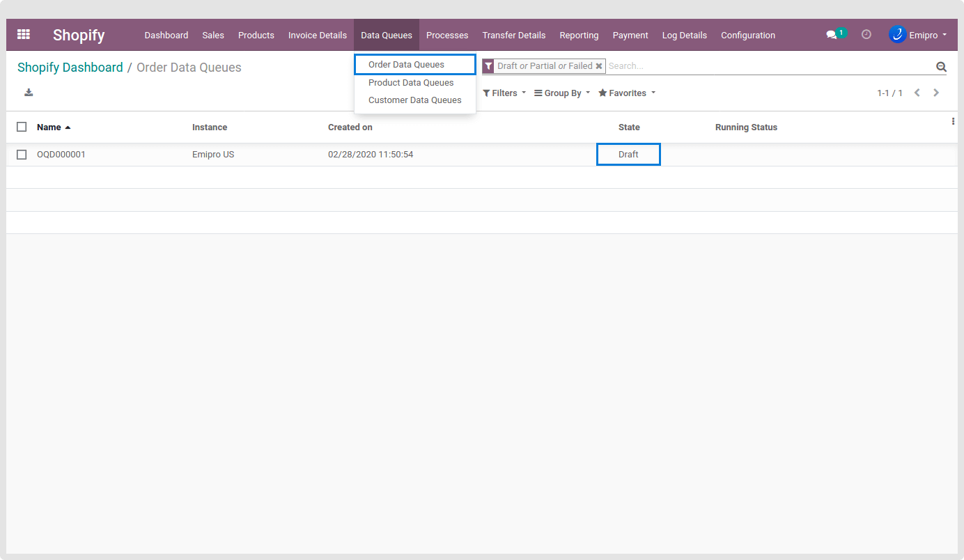Open the chat messages icon
The width and height of the screenshot is (964, 560).
[x=831, y=35]
